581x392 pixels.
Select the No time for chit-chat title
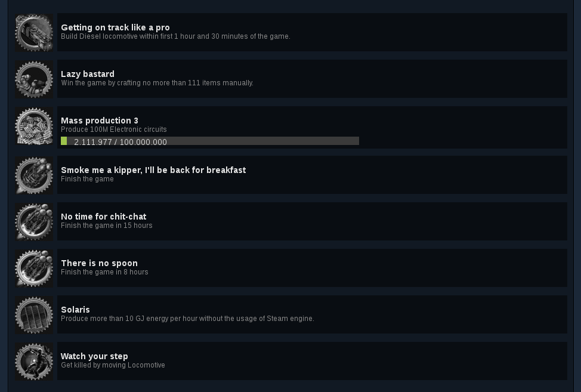pyautogui.click(x=103, y=217)
